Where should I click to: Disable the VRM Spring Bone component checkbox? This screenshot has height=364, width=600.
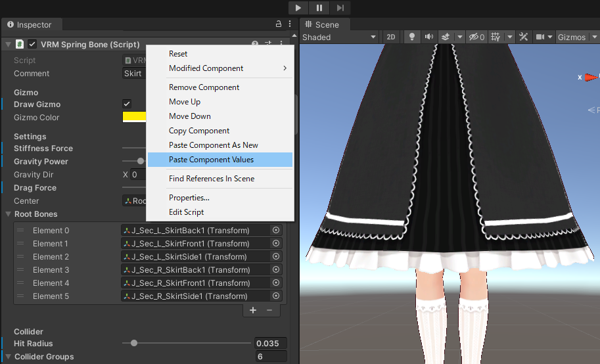32,45
